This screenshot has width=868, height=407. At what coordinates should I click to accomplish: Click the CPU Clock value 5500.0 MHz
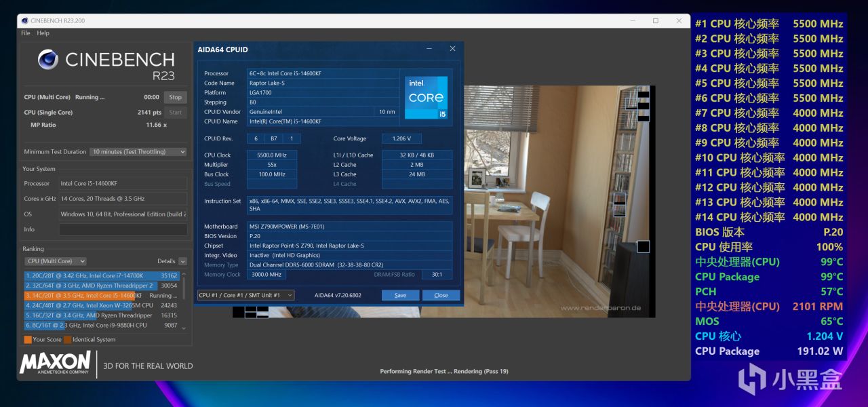[272, 155]
